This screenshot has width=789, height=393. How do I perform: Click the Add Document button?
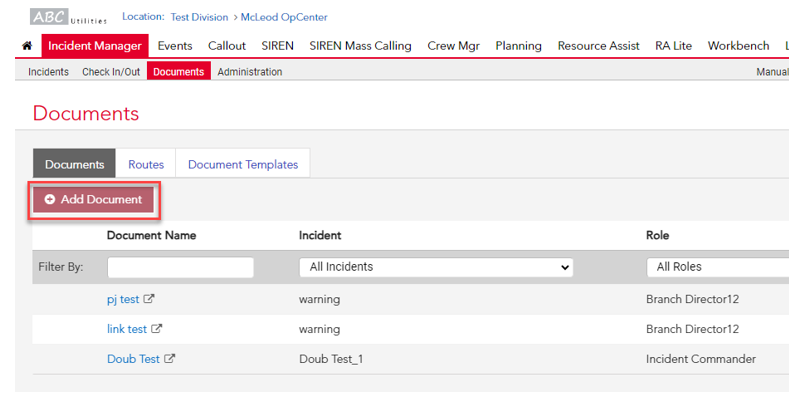94,200
